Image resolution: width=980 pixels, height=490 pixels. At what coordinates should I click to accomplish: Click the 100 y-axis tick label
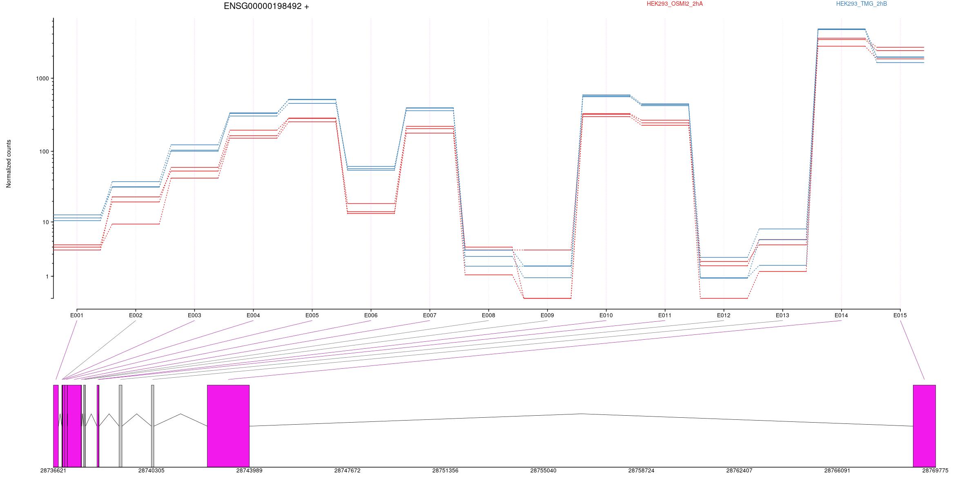[x=44, y=151]
